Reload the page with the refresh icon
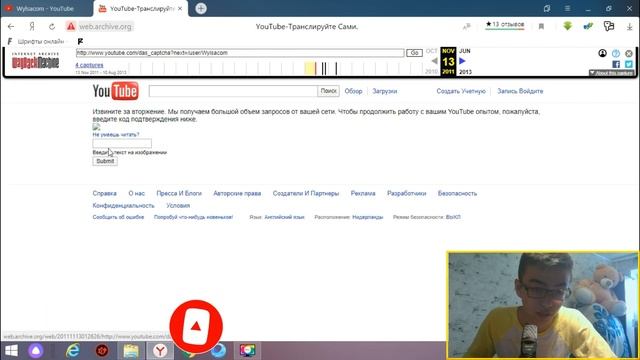Image resolution: width=640 pixels, height=360 pixels. [52, 27]
